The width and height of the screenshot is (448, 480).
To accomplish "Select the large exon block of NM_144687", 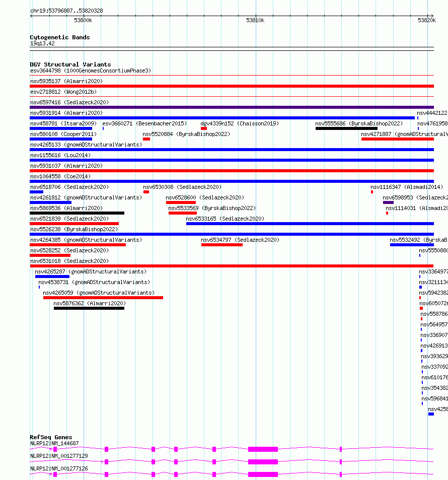I will pyautogui.click(x=263, y=449).
